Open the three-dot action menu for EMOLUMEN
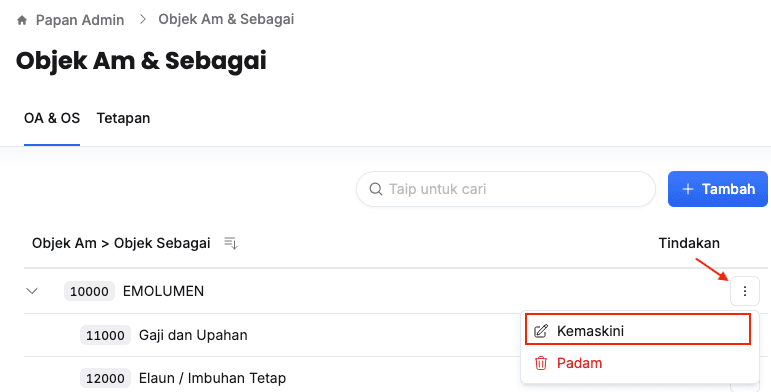The image size is (771, 392). click(744, 291)
